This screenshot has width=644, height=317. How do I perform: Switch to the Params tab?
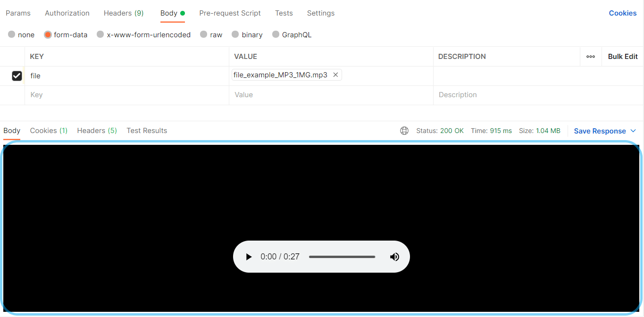[18, 13]
